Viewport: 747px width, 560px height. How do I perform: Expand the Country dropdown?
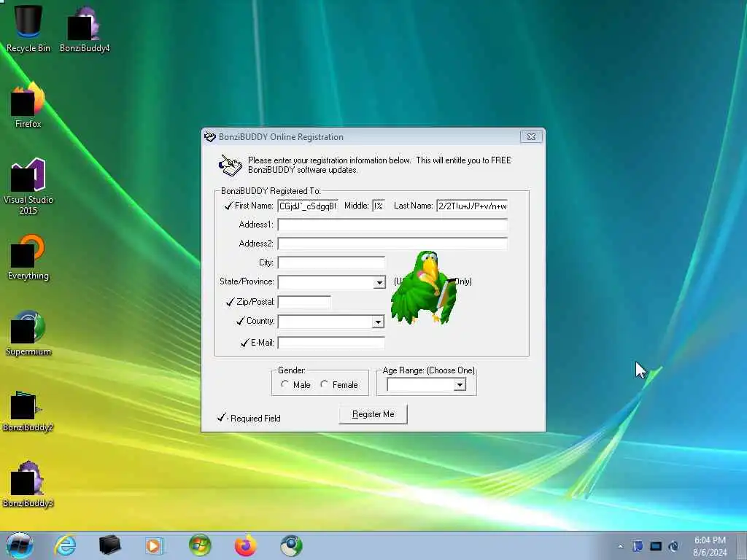tap(378, 322)
